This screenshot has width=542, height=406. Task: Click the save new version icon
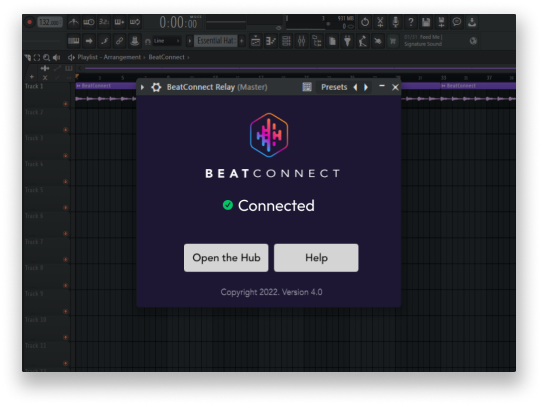(441, 22)
